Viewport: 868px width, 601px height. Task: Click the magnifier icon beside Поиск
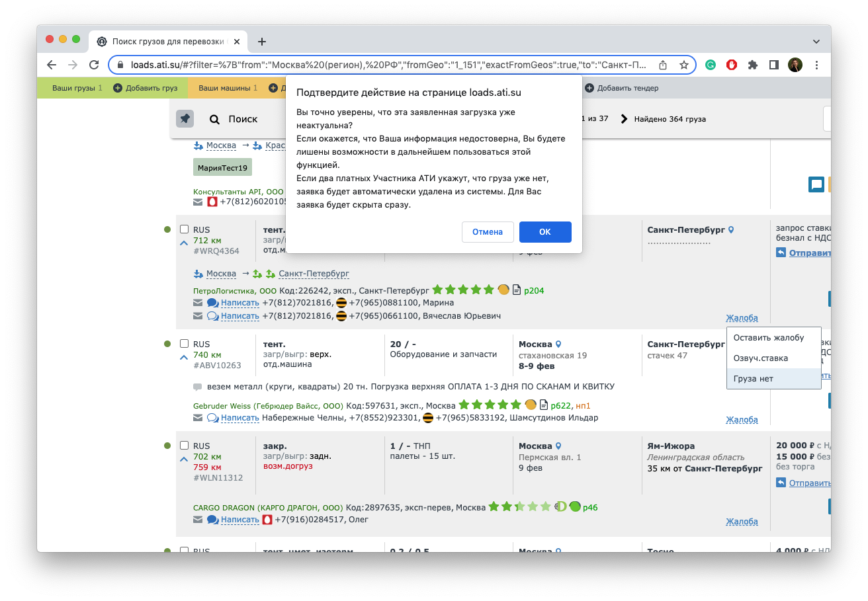214,120
